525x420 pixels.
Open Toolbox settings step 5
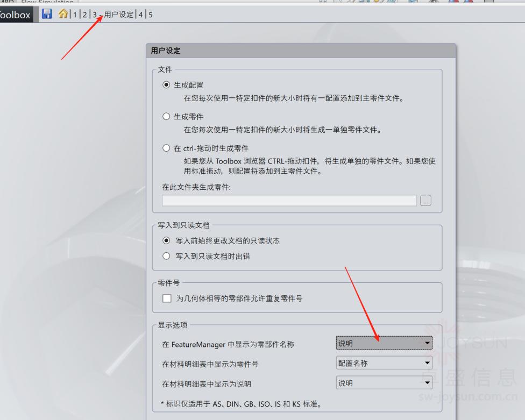pyautogui.click(x=151, y=15)
